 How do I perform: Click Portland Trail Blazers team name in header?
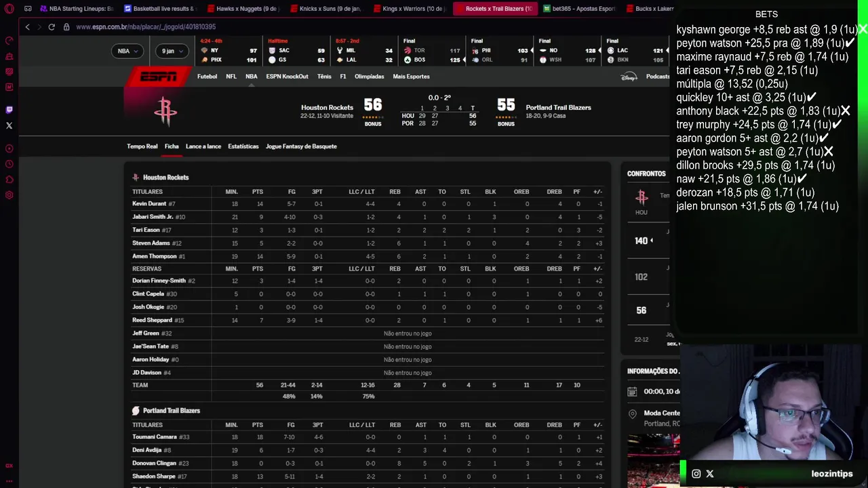[x=558, y=107]
